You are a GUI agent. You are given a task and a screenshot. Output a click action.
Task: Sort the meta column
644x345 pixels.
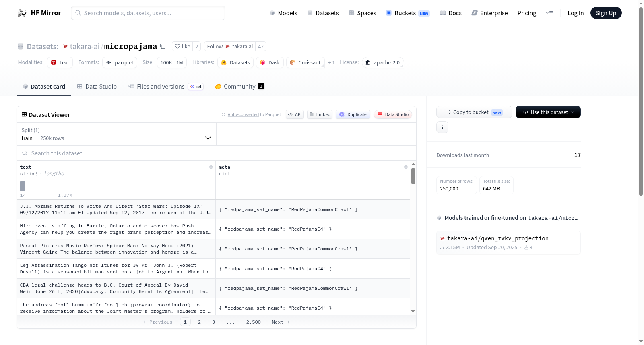click(406, 167)
